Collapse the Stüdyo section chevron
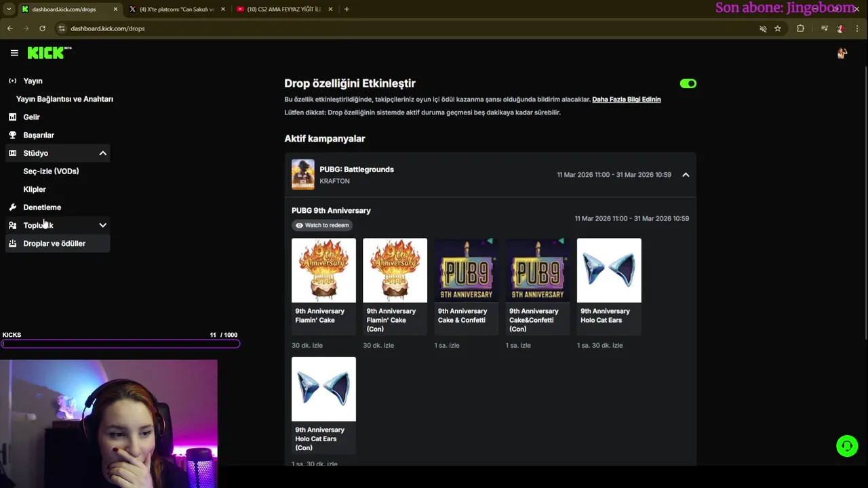 click(102, 153)
